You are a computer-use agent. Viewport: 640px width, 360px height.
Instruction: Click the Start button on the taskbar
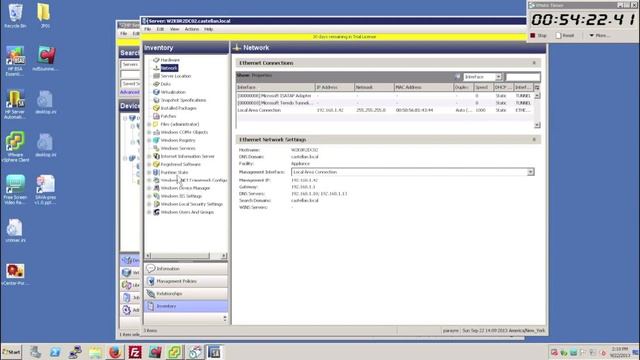[x=11, y=352]
